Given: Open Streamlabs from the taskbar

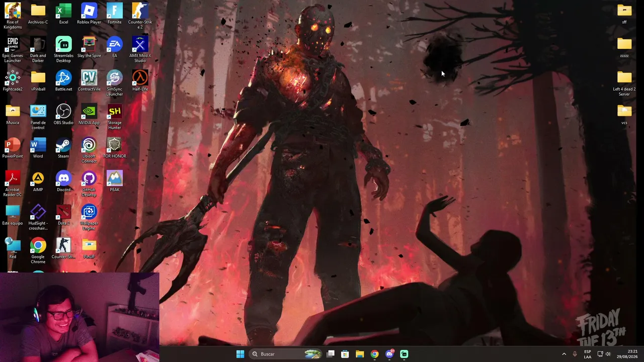Looking at the screenshot, I should (404, 354).
